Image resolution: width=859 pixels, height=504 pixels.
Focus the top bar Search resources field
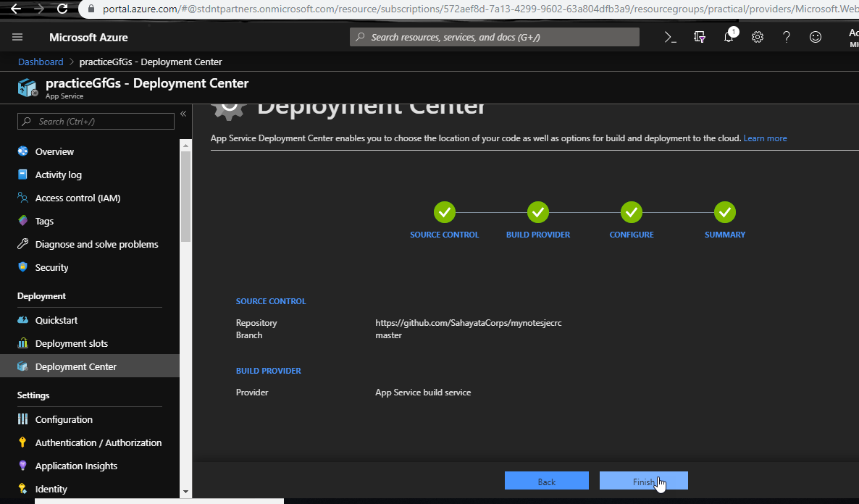click(494, 37)
